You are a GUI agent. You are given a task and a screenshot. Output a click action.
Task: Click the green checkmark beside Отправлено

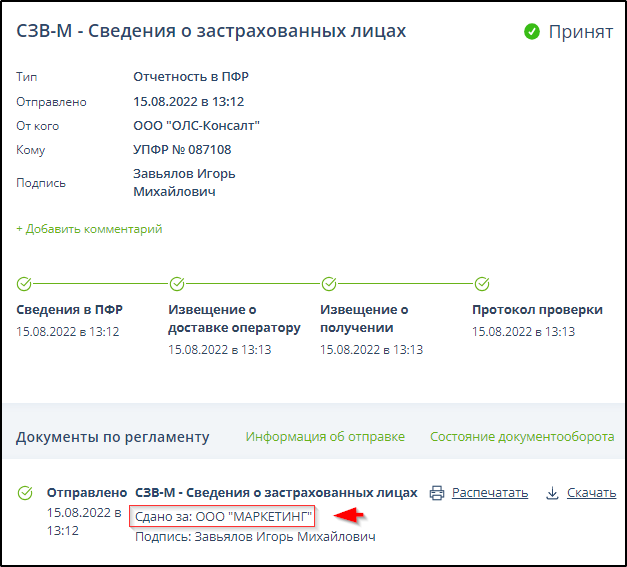click(x=26, y=493)
